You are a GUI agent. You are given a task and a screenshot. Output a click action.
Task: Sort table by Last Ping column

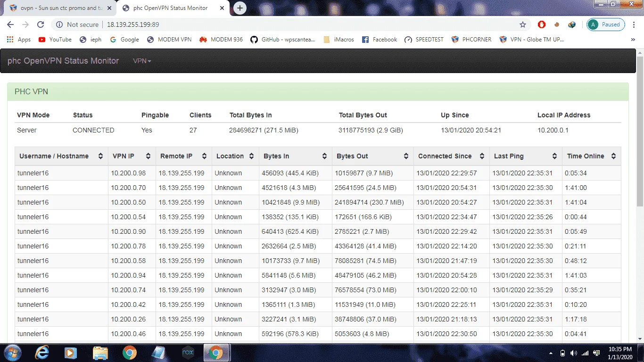click(526, 156)
